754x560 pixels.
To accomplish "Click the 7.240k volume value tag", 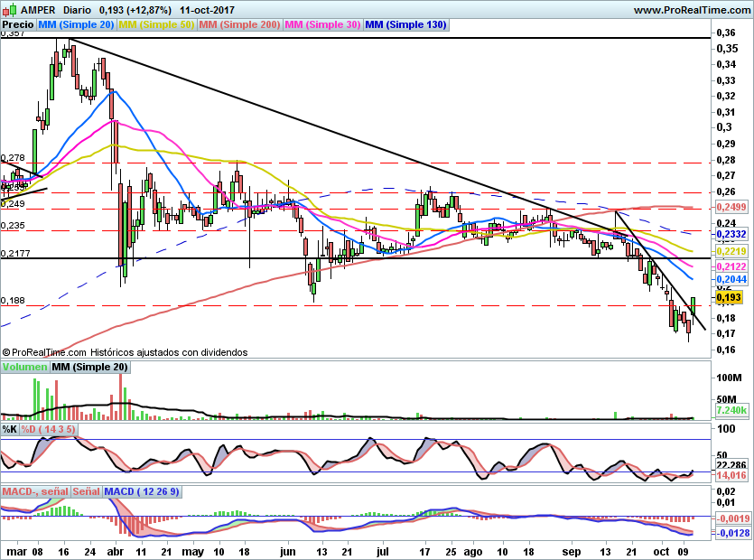I will click(x=731, y=410).
